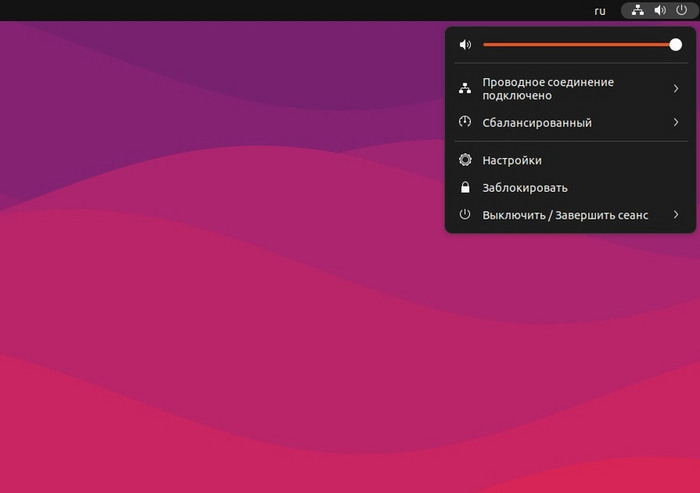Expand the Проводное соединение submenu arrow
700x493 pixels.
coord(676,89)
